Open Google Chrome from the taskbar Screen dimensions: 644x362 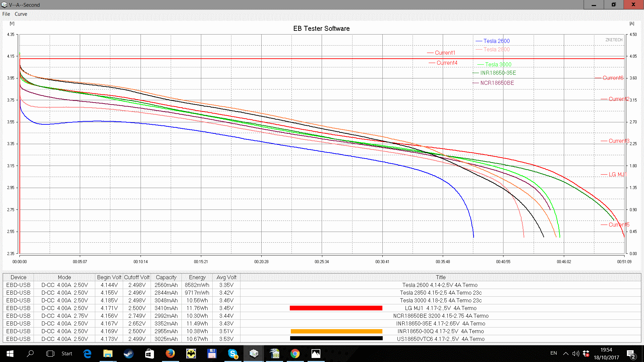pos(295,353)
